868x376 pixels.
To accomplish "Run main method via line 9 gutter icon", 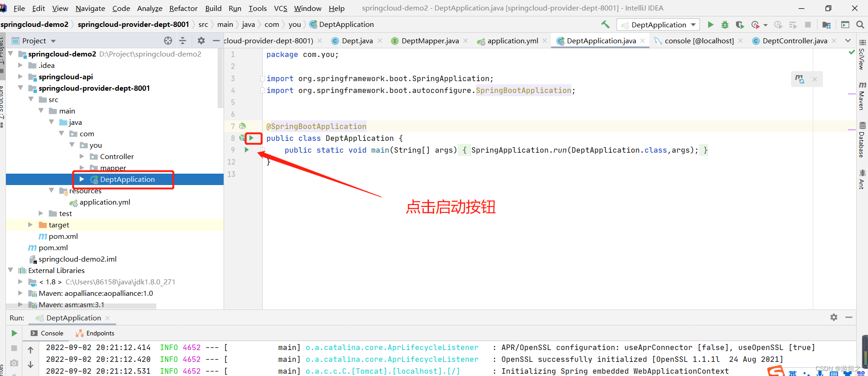I will (x=246, y=149).
